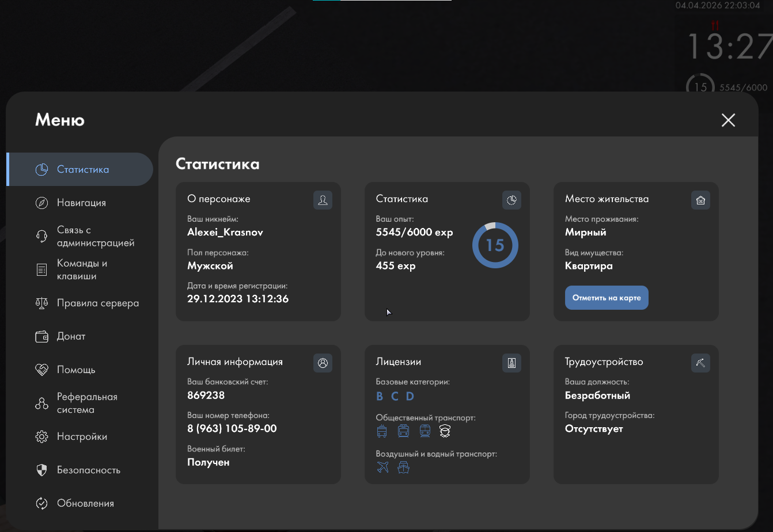Click the house icon in Место жительства card
This screenshot has height=532, width=773.
[x=700, y=200]
